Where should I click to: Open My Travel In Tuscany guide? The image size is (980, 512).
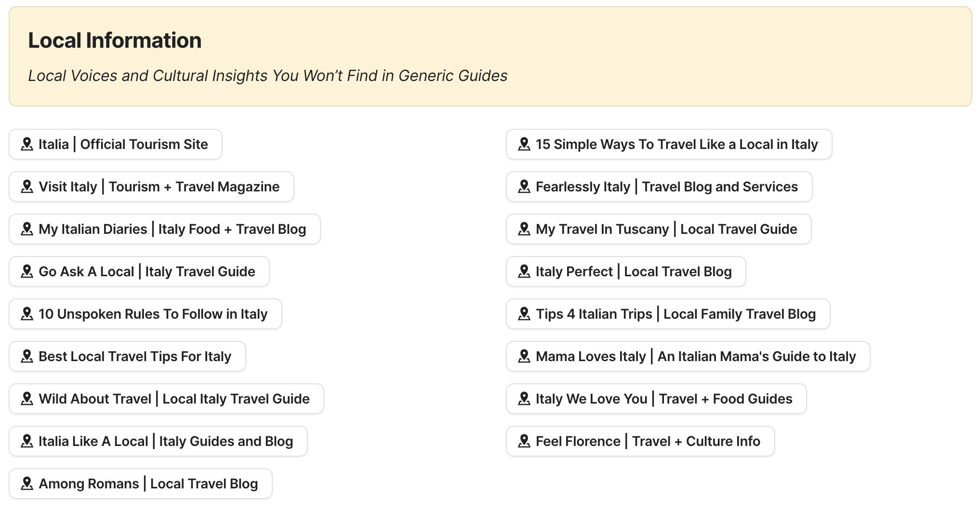pos(666,229)
